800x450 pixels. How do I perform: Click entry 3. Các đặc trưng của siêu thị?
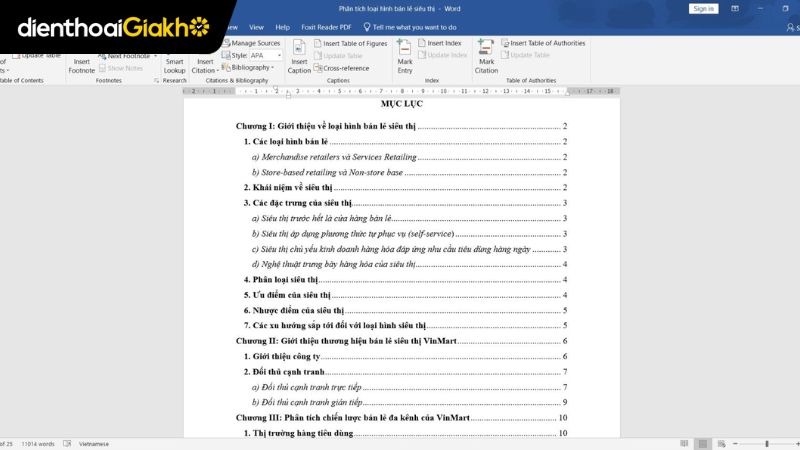406,203
